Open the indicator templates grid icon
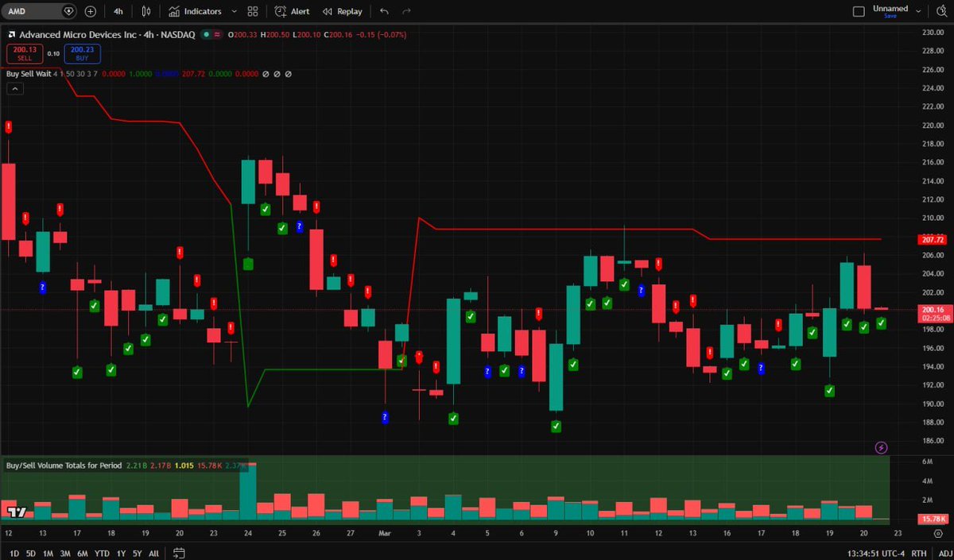Screen dimensions: 954x560 [x=253, y=11]
